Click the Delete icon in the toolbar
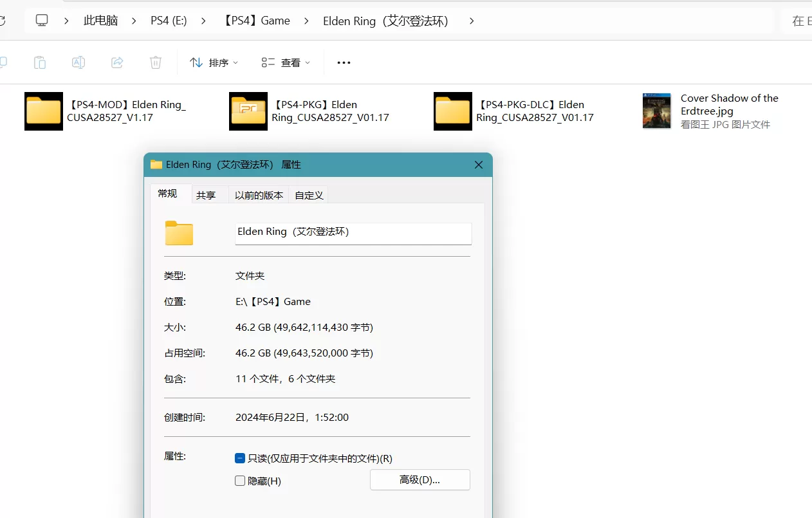Image resolution: width=812 pixels, height=518 pixels. [x=155, y=62]
